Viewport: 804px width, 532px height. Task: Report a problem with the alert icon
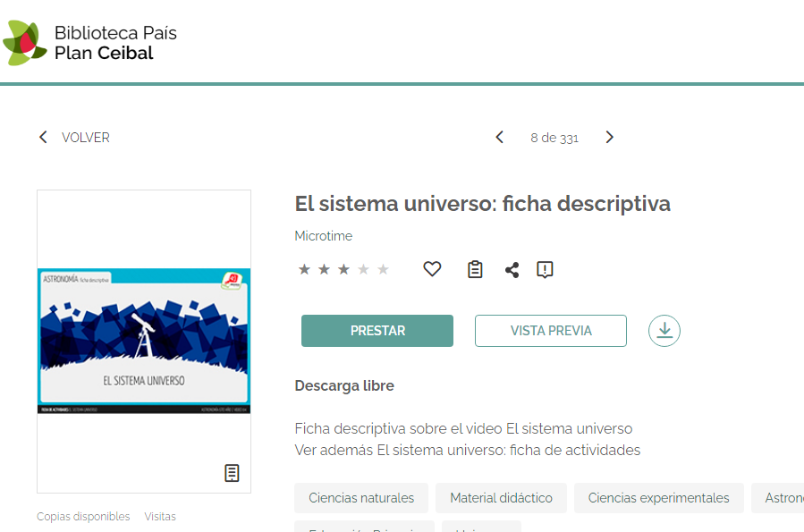coord(545,270)
